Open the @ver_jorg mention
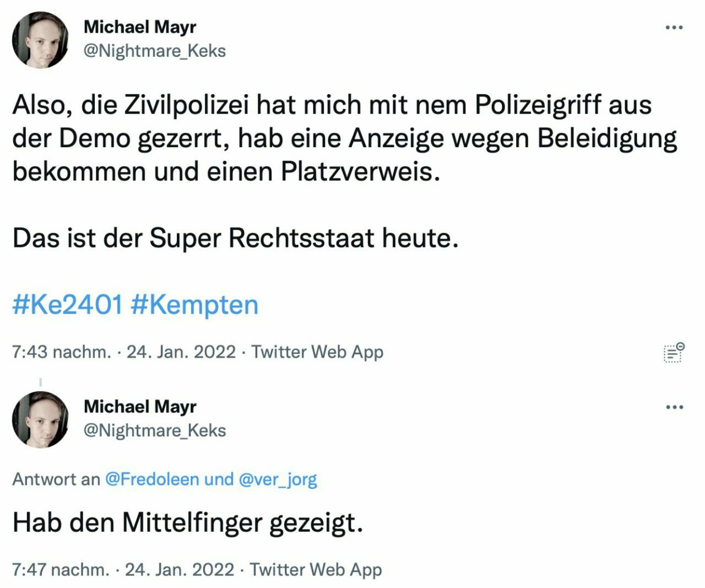Image resolution: width=705 pixels, height=588 pixels. click(278, 479)
